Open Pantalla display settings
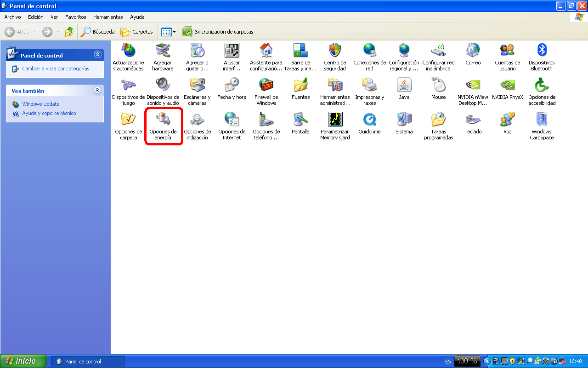Viewport: 588px width, 368px height. tap(301, 123)
